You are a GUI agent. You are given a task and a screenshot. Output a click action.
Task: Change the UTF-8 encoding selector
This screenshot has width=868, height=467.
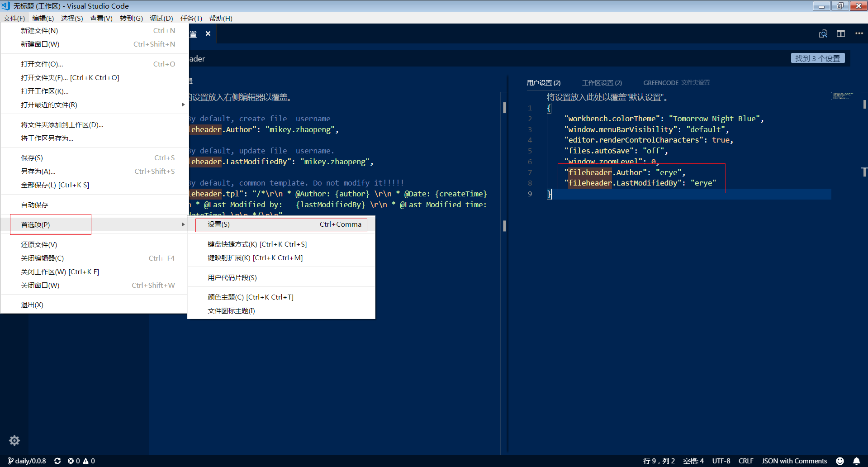(721, 461)
